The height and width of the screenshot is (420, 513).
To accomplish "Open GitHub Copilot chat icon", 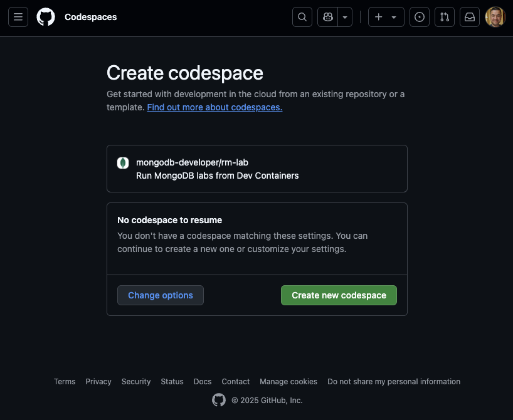I will tap(327, 17).
